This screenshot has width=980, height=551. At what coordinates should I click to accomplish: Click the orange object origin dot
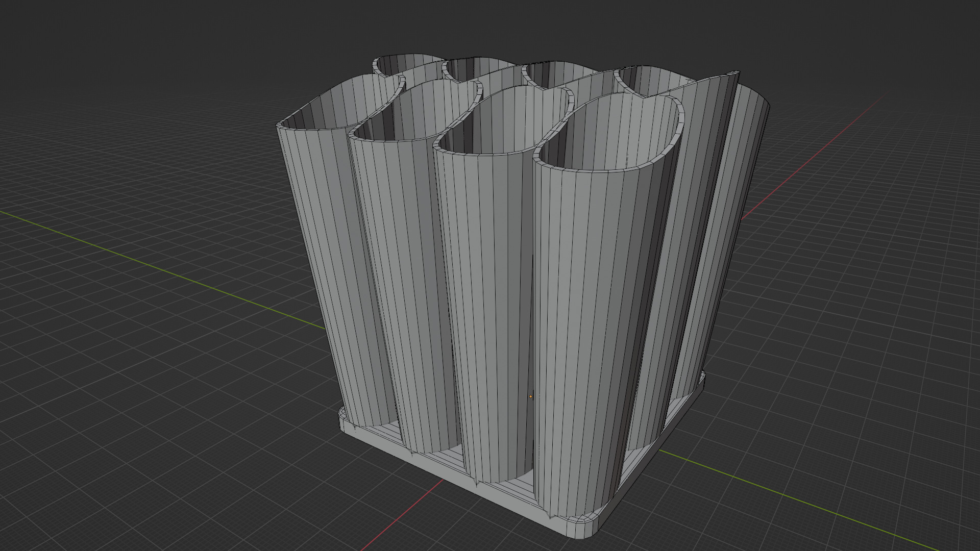coord(530,396)
